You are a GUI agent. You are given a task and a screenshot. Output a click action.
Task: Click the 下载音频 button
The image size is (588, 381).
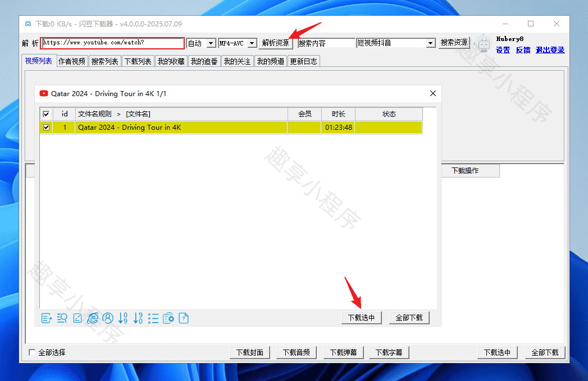click(297, 352)
